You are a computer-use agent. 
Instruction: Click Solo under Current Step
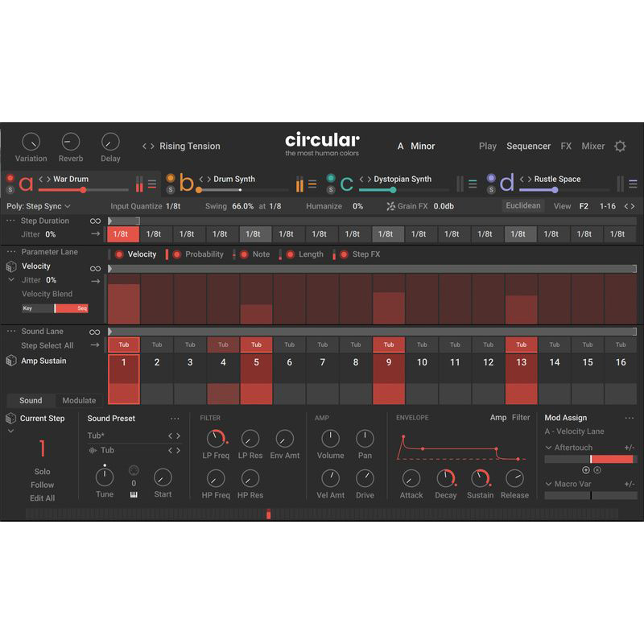click(43, 472)
